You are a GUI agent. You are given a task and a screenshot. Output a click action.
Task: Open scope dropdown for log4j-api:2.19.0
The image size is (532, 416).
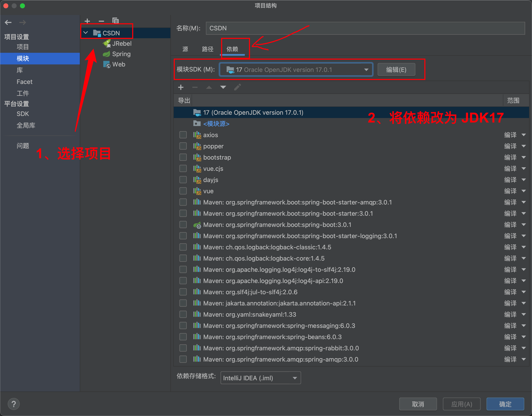pos(524,281)
